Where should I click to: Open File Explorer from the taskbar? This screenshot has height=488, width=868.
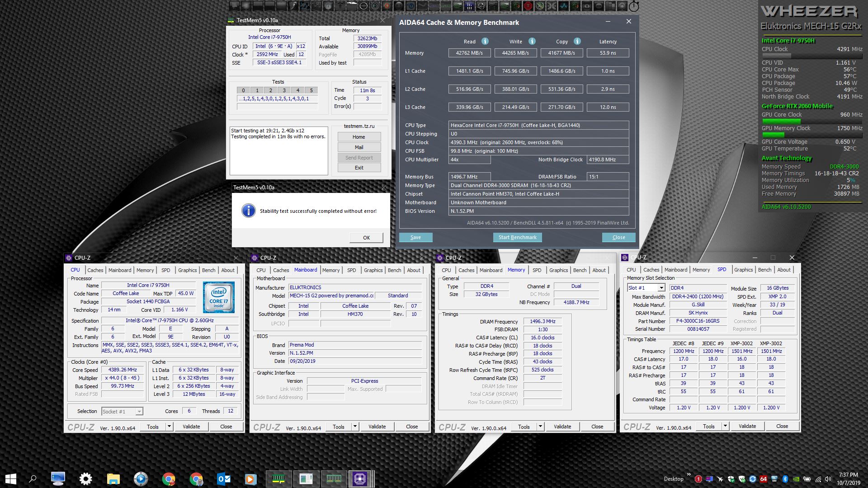pyautogui.click(x=113, y=479)
